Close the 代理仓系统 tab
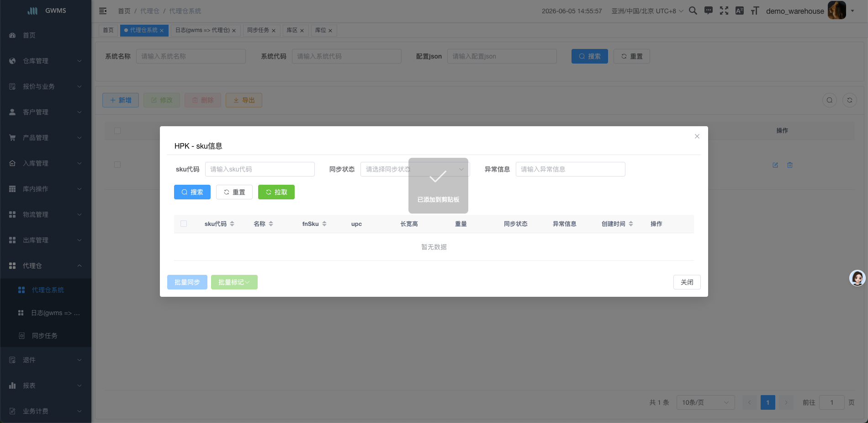Image resolution: width=868 pixels, height=423 pixels. click(162, 31)
